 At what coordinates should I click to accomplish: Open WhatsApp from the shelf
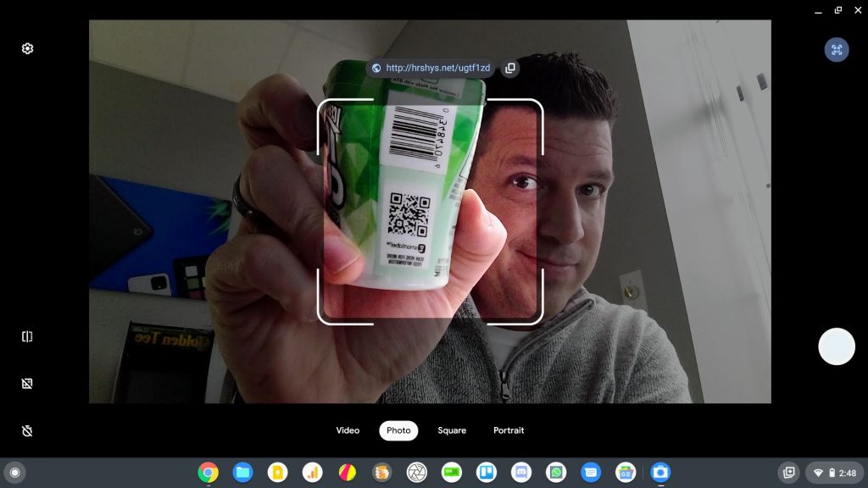556,473
